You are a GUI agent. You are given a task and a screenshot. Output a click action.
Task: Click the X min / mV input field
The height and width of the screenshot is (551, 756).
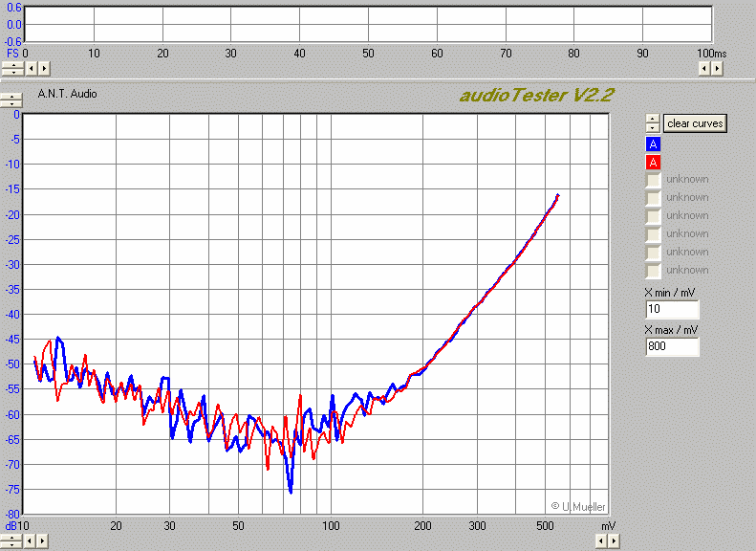(x=672, y=310)
